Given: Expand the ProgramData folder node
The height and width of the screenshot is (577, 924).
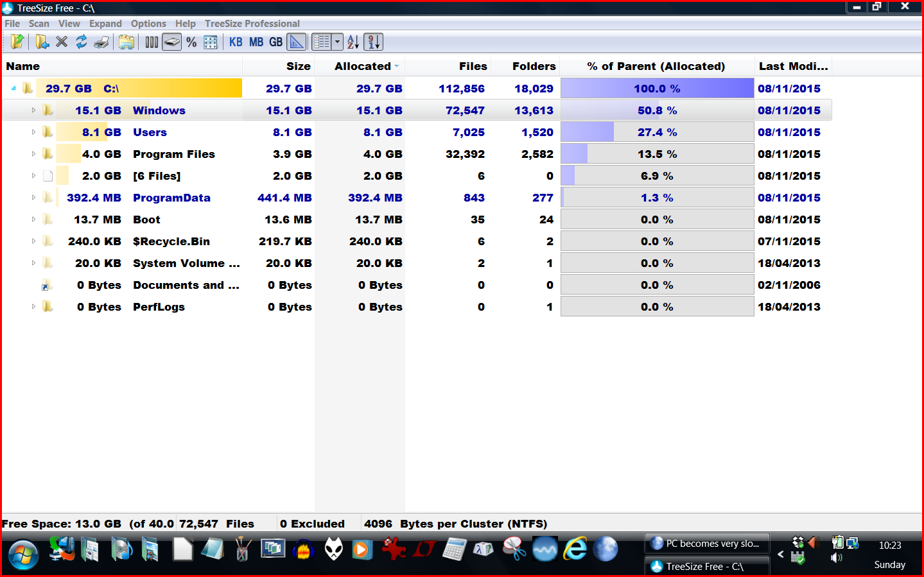Looking at the screenshot, I should [33, 198].
